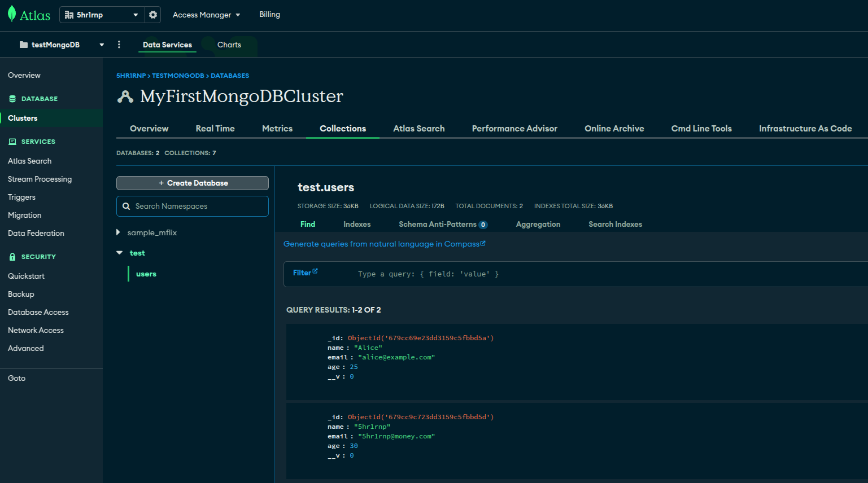Open Migration in the sidebar
868x483 pixels.
tap(24, 215)
